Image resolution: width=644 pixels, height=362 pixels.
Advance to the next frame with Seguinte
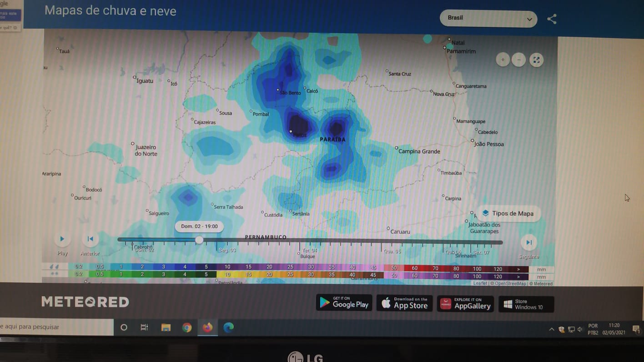click(x=528, y=243)
